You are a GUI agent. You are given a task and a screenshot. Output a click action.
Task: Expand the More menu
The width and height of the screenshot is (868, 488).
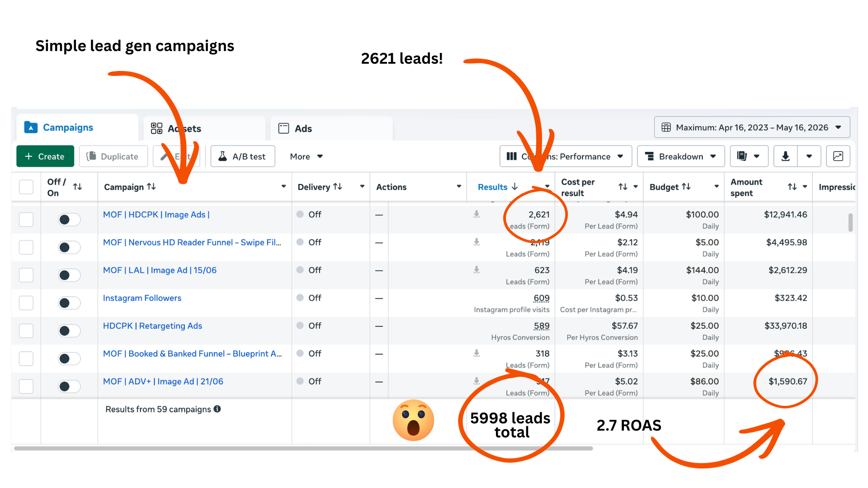[x=307, y=156]
